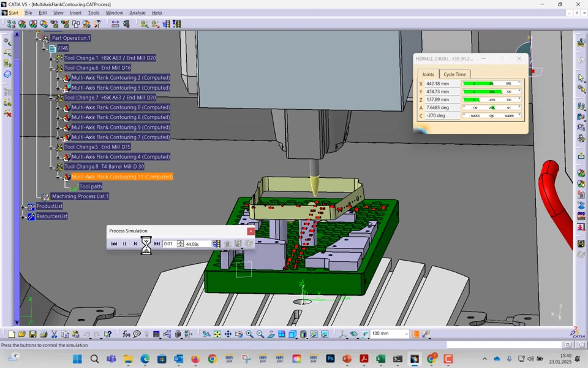
Task: Click the overlapping squares toolbar icon
Action: tap(76, 24)
